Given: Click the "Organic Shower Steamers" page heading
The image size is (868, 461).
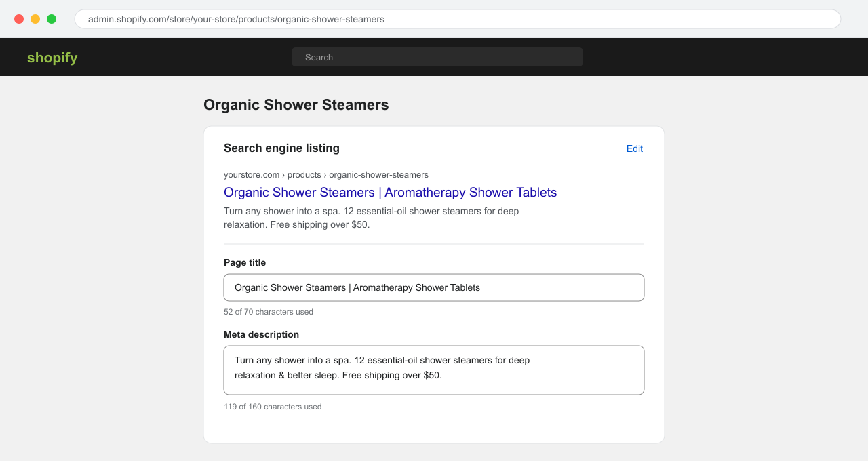Looking at the screenshot, I should tap(296, 105).
